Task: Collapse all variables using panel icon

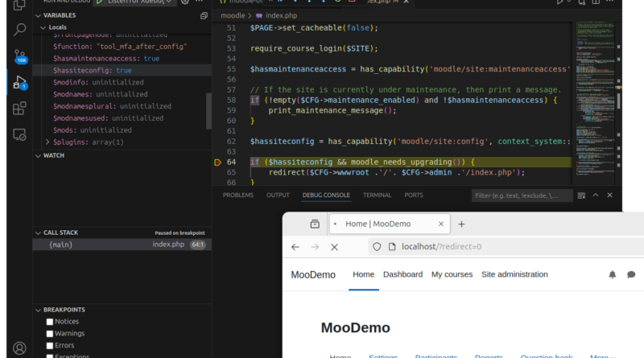Action: coord(204,15)
